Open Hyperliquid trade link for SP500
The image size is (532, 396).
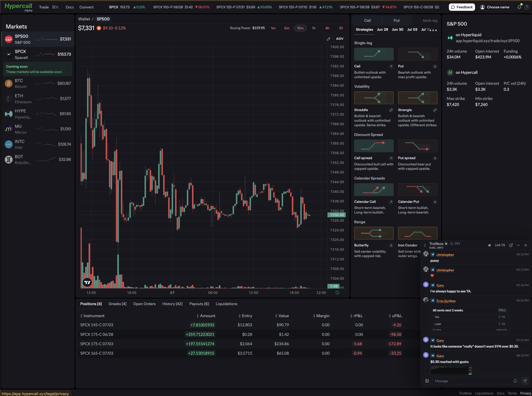tap(487, 41)
